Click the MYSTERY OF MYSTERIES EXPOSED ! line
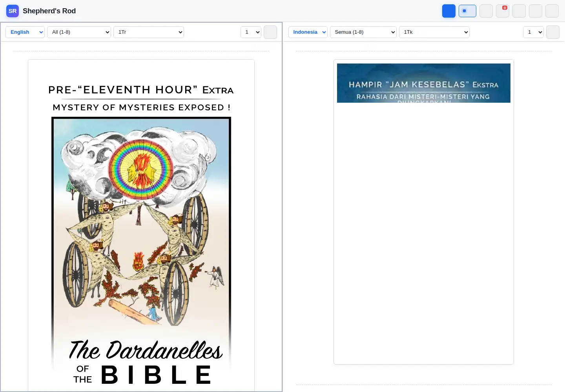 141,107
